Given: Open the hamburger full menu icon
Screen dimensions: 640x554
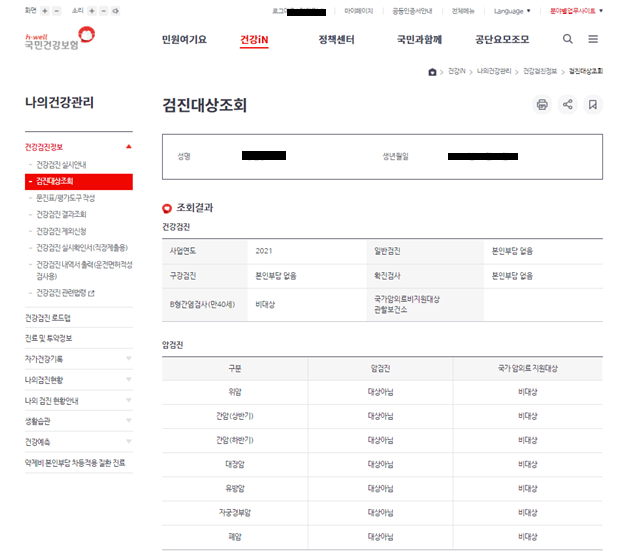Looking at the screenshot, I should (x=593, y=39).
